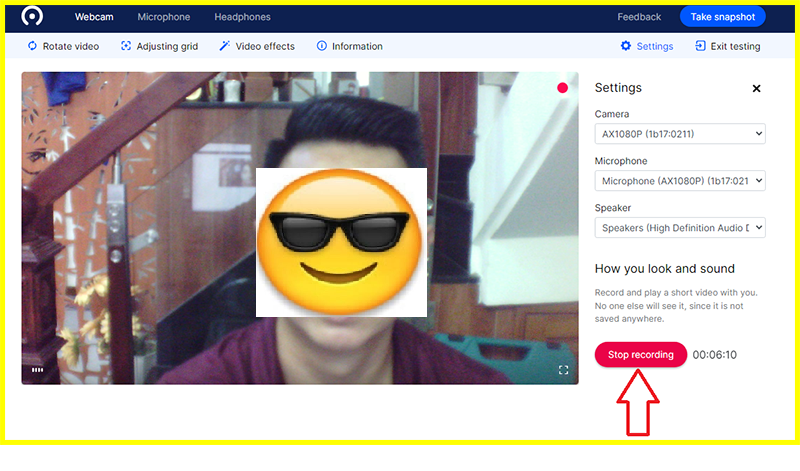Select the Webcam tab

(93, 17)
